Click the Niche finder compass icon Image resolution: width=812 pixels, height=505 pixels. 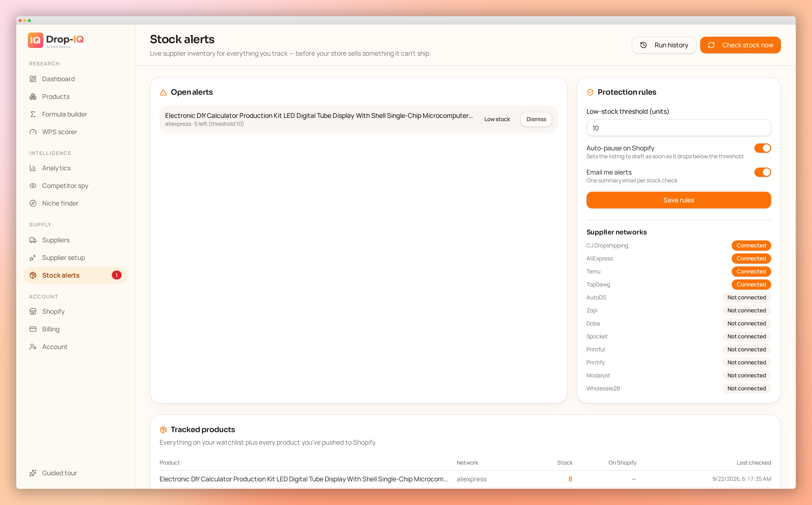pyautogui.click(x=33, y=203)
